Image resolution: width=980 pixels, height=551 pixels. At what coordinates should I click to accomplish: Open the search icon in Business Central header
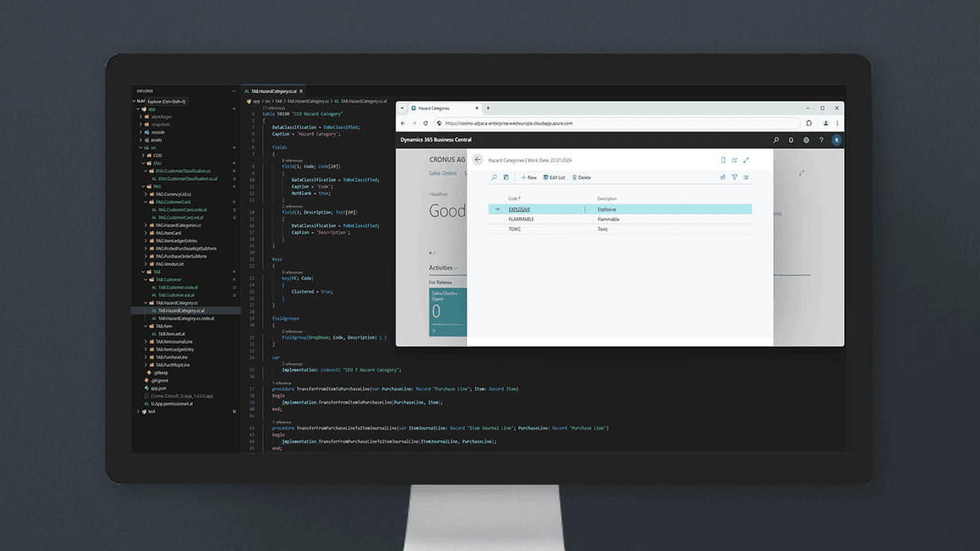[776, 140]
